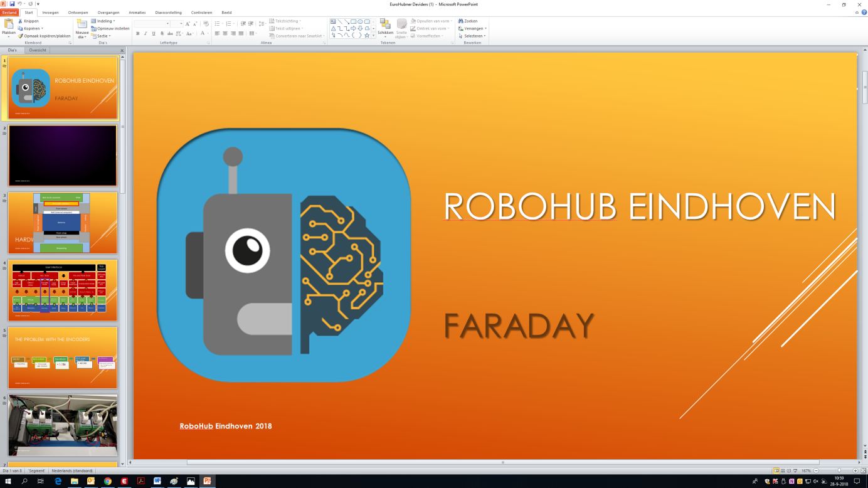Search with the Zoeken binoculars
The image size is (868, 488).
(468, 21)
